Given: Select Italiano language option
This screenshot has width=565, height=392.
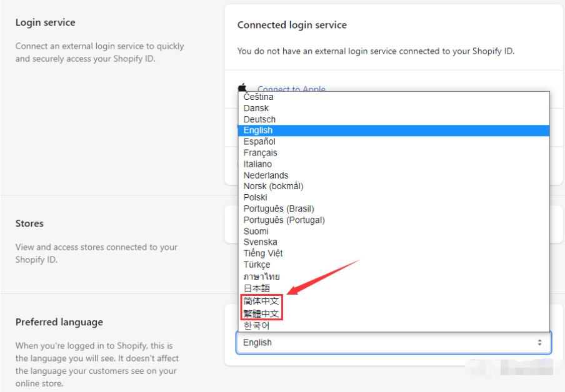Looking at the screenshot, I should pos(257,164).
